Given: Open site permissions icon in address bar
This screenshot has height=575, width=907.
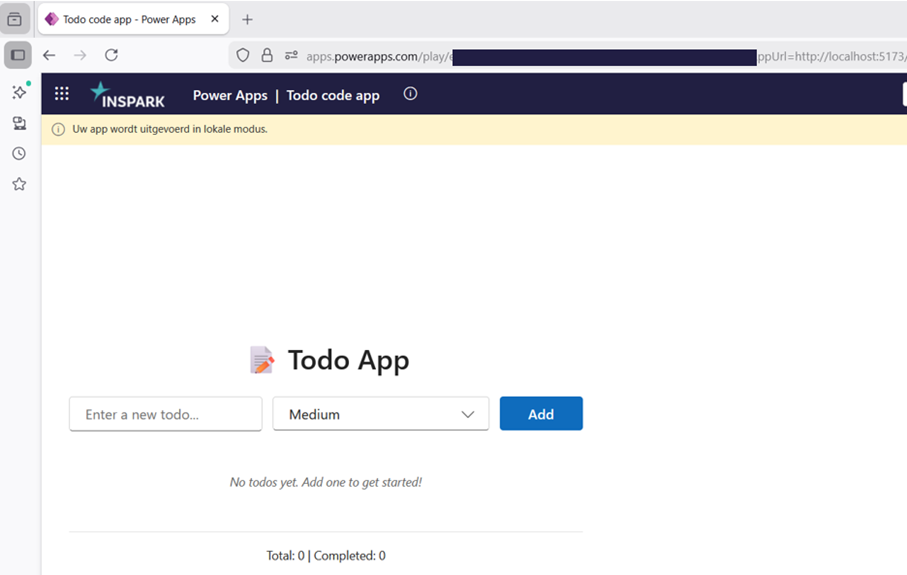Looking at the screenshot, I should click(x=291, y=56).
